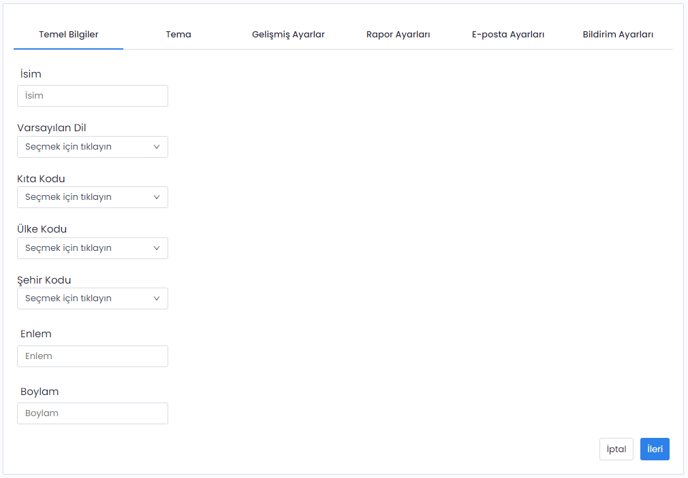Click the chevron arrow in Varsayılan Dil dropdown
Viewport: 688px width, 478px height.
click(x=156, y=147)
